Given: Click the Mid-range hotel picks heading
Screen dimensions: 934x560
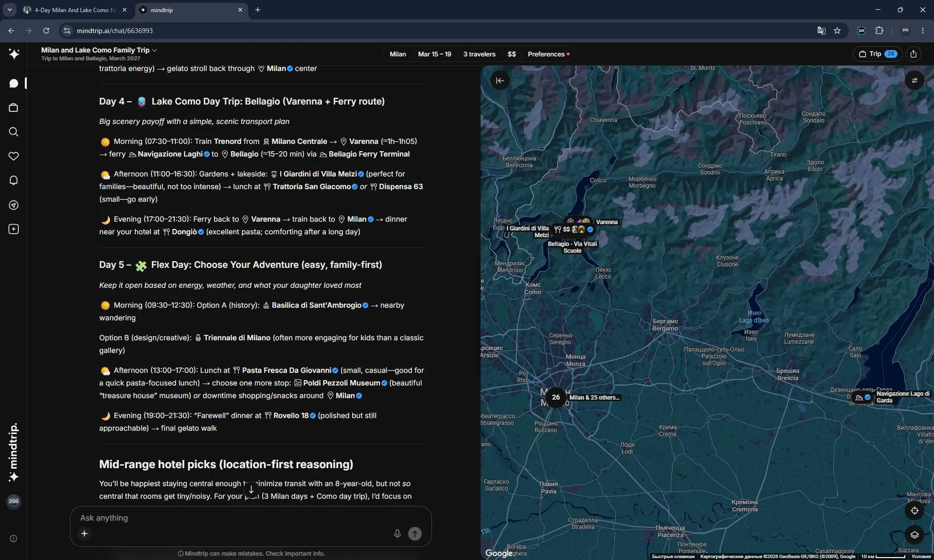Looking at the screenshot, I should 226,464.
